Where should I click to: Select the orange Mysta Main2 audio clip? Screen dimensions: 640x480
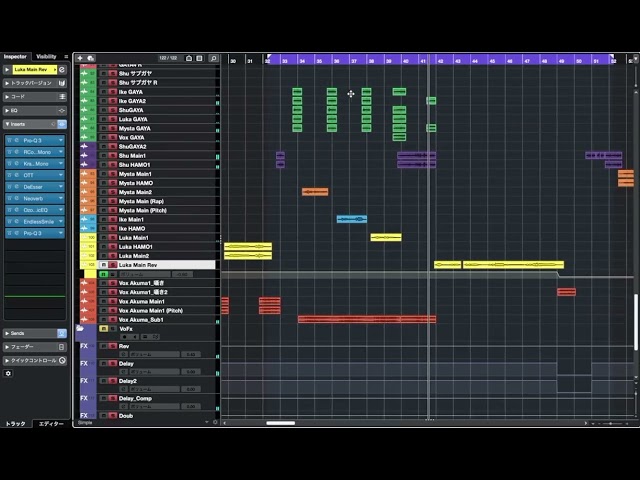click(315, 192)
